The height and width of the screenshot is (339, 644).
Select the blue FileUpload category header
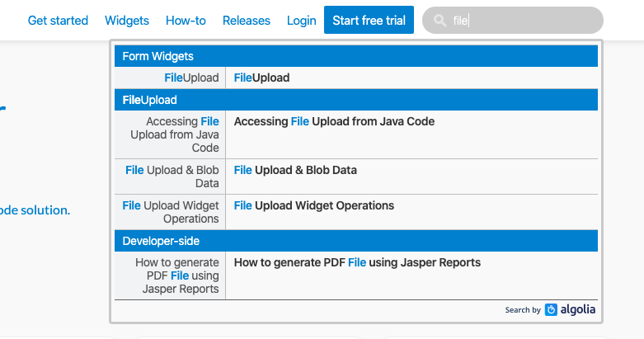(149, 100)
